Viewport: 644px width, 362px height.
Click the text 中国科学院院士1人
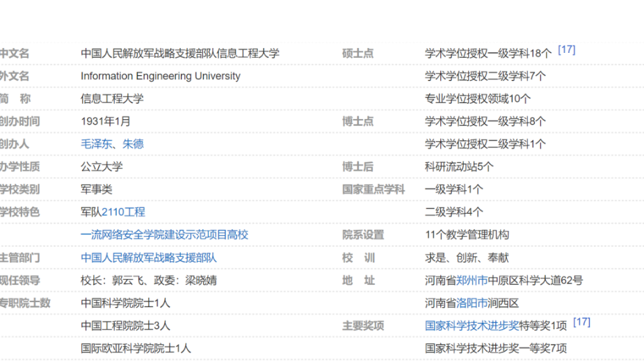pyautogui.click(x=125, y=303)
